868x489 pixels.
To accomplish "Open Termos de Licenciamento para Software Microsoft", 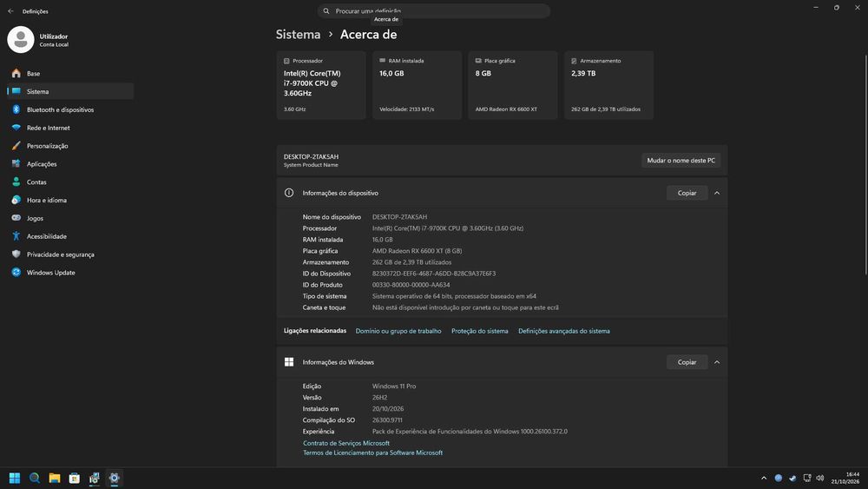I will [x=372, y=453].
